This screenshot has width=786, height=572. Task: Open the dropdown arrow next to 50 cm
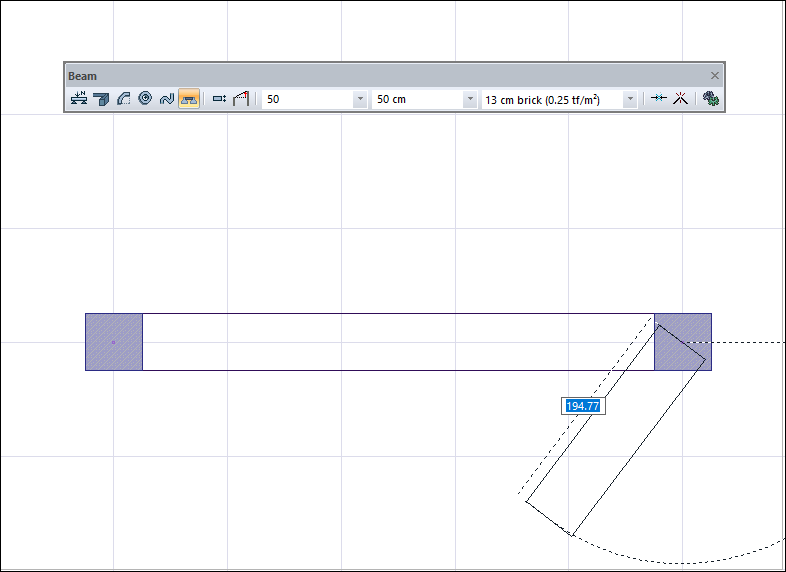pyautogui.click(x=470, y=100)
